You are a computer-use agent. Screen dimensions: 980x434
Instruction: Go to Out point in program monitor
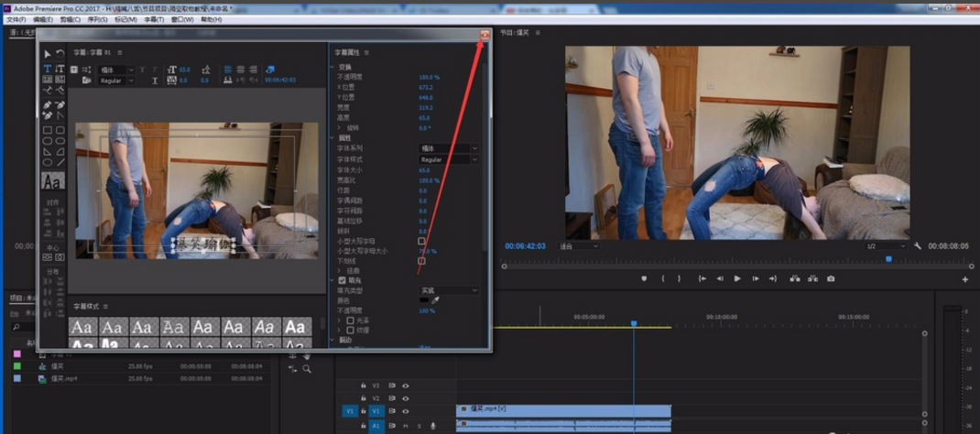pyautogui.click(x=772, y=278)
